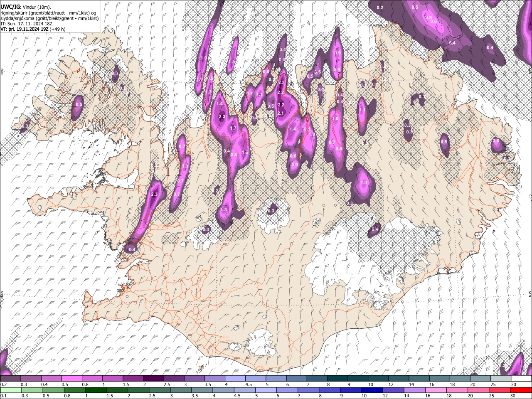Pick the bright red swatch at 30 in the lower scale

point(521,390)
